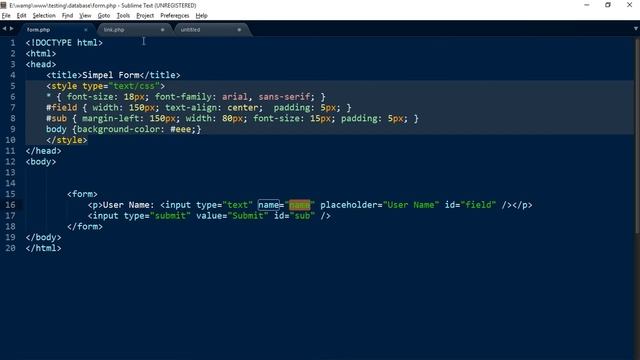Viewport: 640px width, 360px height.
Task: Click the 'Simpel Form' title text
Action: (111, 75)
